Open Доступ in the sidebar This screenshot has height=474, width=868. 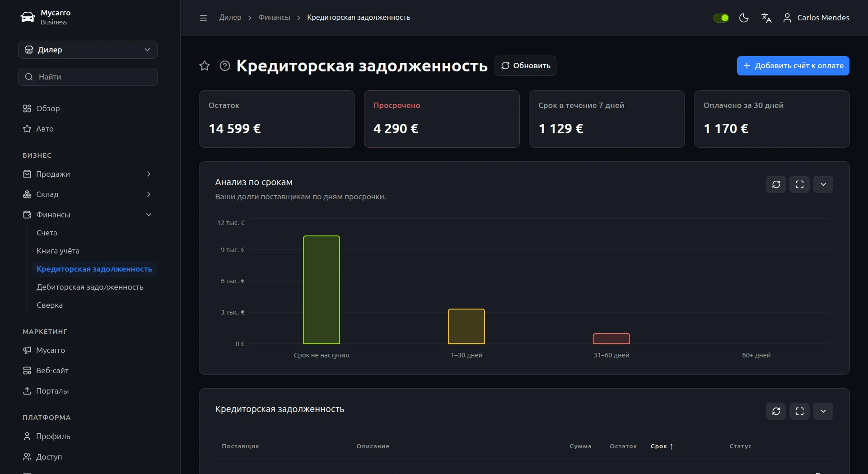[x=88, y=457]
